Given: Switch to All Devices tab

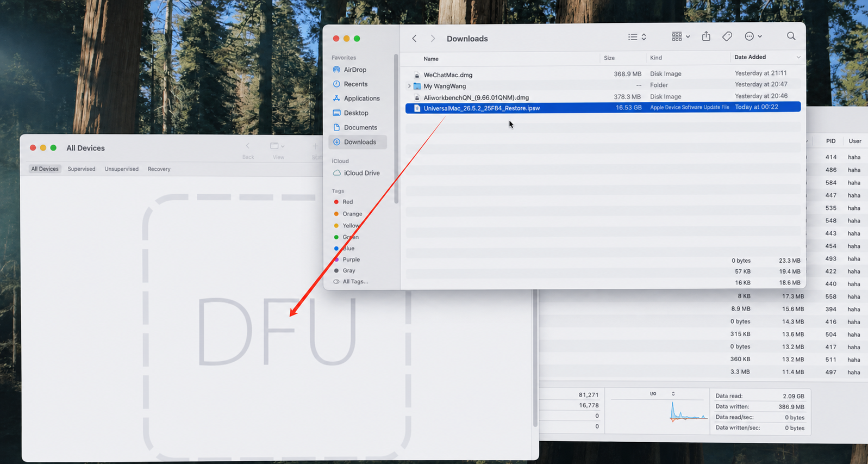Looking at the screenshot, I should (x=45, y=169).
